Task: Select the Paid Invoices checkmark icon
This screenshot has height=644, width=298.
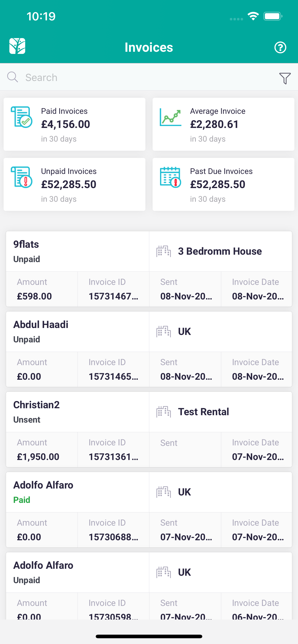Action: tap(21, 117)
